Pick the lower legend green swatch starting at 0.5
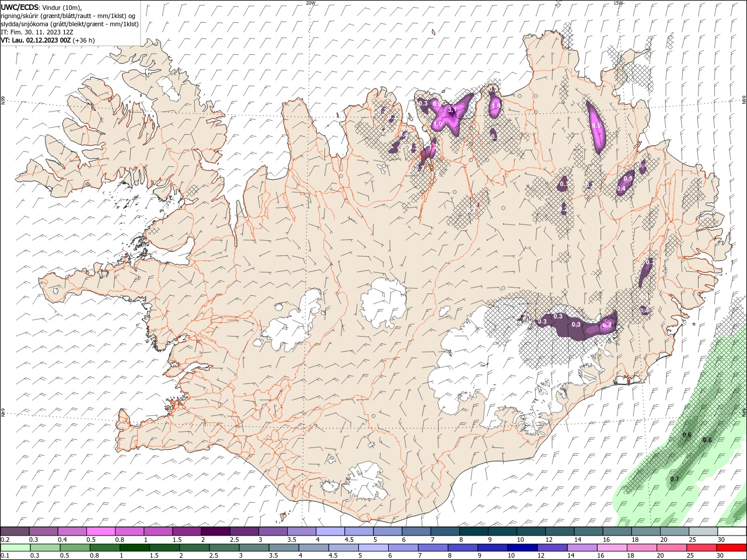 tap(75, 548)
